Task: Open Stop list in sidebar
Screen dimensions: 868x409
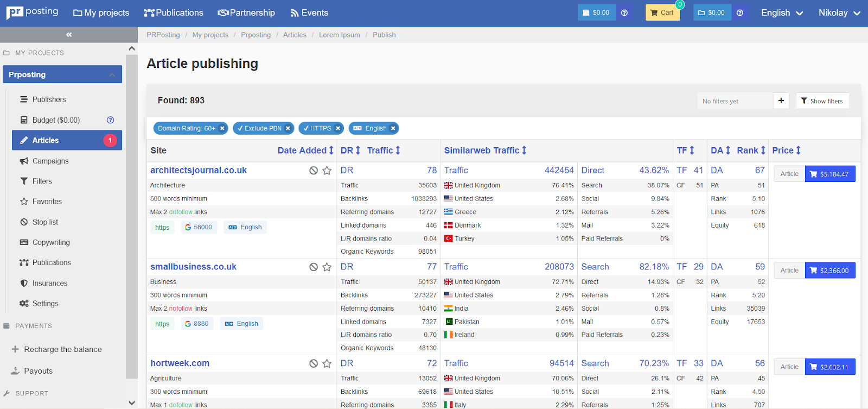Action: (45, 222)
